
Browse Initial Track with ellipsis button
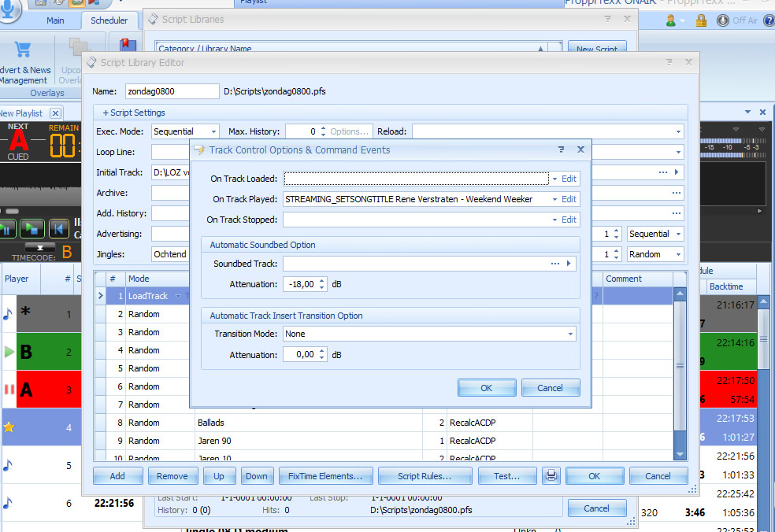[x=663, y=172]
